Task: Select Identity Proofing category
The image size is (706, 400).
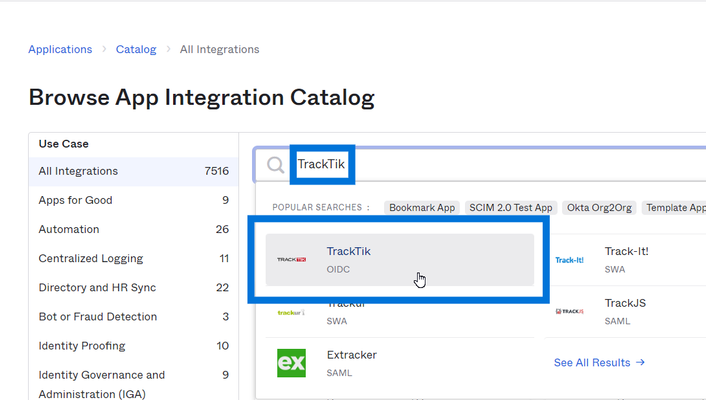Action: coord(133,346)
